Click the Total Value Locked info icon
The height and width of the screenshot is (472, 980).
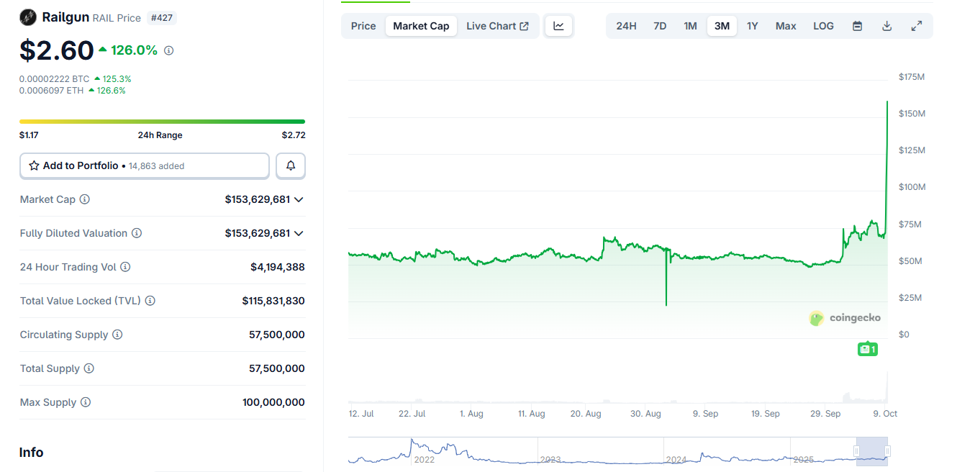150,301
